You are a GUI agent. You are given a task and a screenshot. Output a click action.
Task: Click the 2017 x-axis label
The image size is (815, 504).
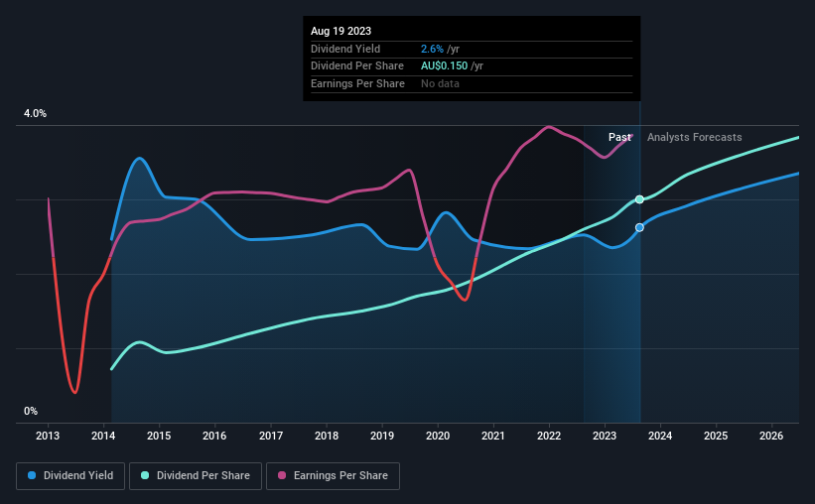(271, 436)
